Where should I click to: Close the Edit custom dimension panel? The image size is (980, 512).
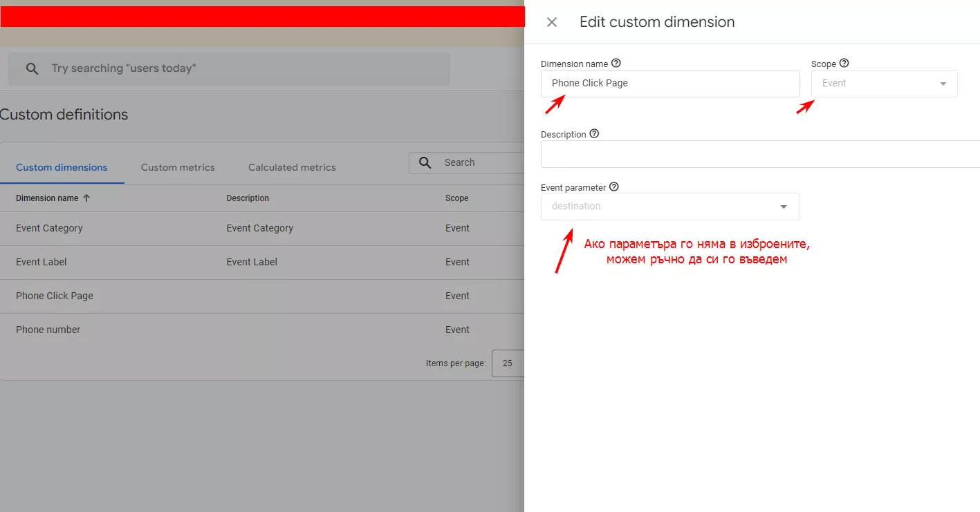[x=551, y=22]
